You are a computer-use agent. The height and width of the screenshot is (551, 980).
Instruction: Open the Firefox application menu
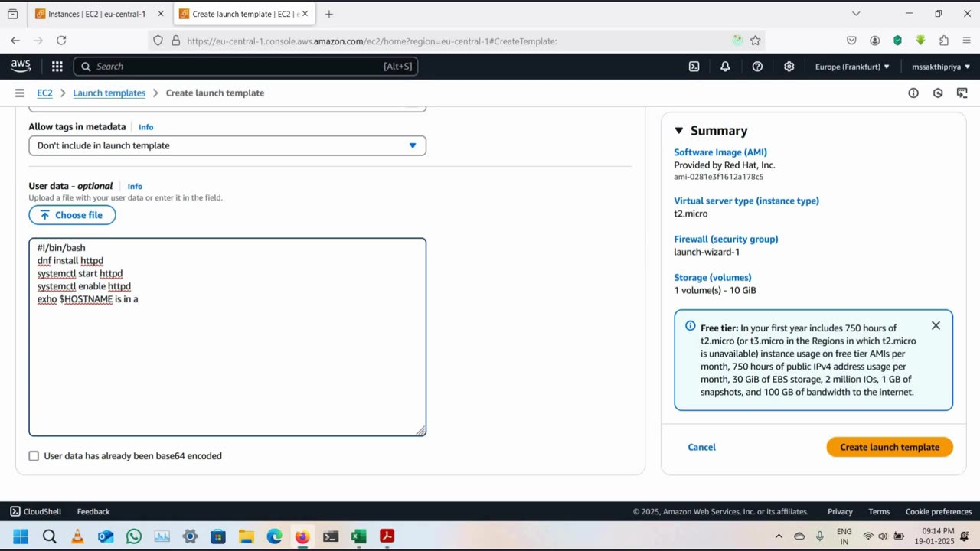coord(965,41)
